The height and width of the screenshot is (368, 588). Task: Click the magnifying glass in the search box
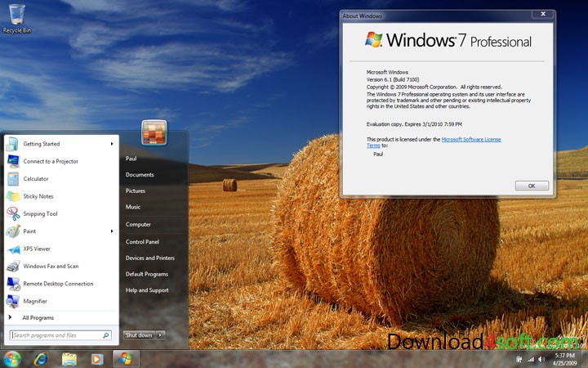click(x=105, y=335)
